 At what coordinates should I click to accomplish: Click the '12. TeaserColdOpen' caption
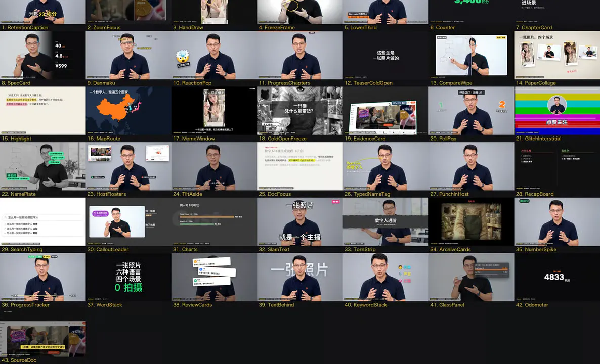point(368,83)
